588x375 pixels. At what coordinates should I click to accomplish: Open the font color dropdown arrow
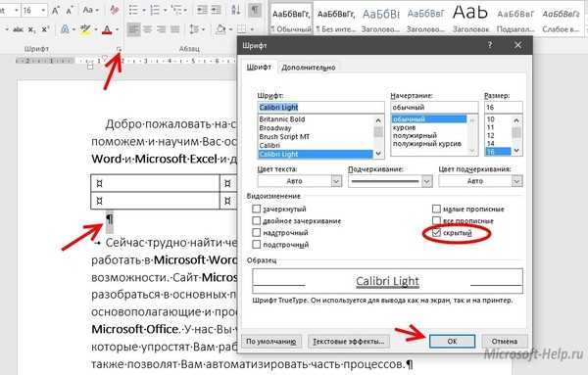point(117,29)
